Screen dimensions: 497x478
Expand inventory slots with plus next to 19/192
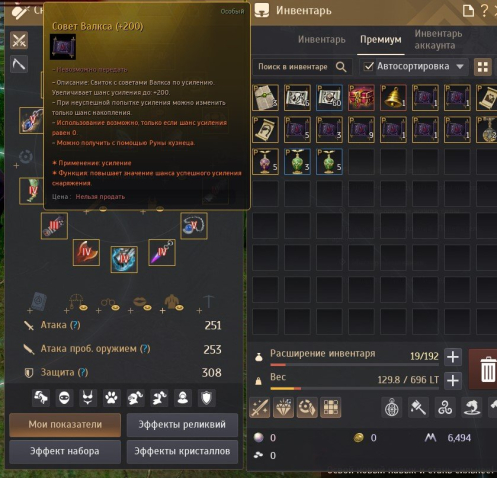click(x=452, y=357)
